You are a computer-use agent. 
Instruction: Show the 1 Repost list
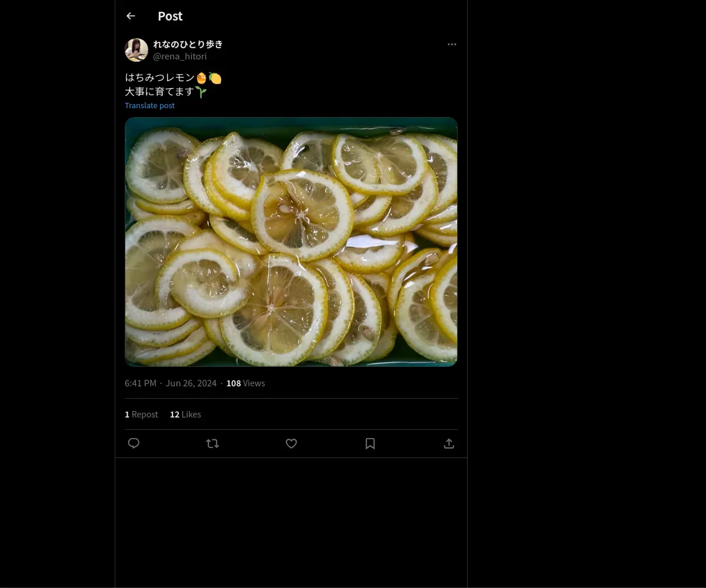(x=141, y=415)
